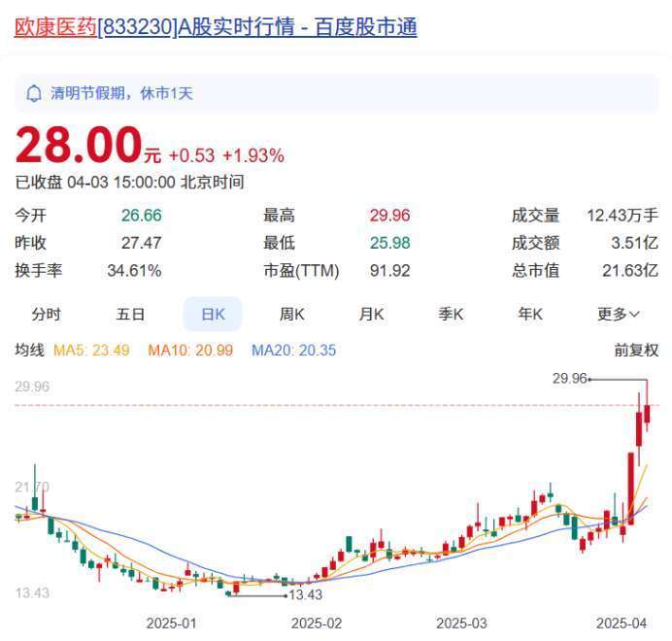Click the 均线 label
This screenshot has width=672, height=641.
click(29, 351)
